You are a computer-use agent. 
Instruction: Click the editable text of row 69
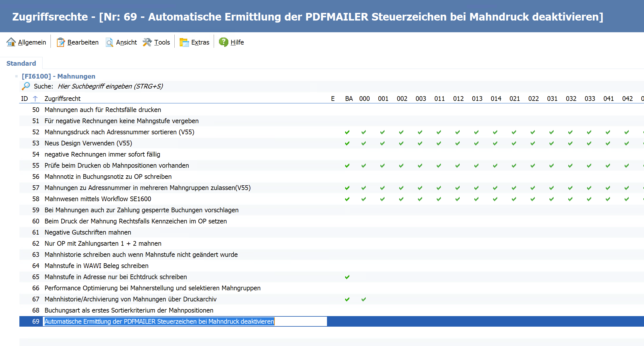pos(159,322)
